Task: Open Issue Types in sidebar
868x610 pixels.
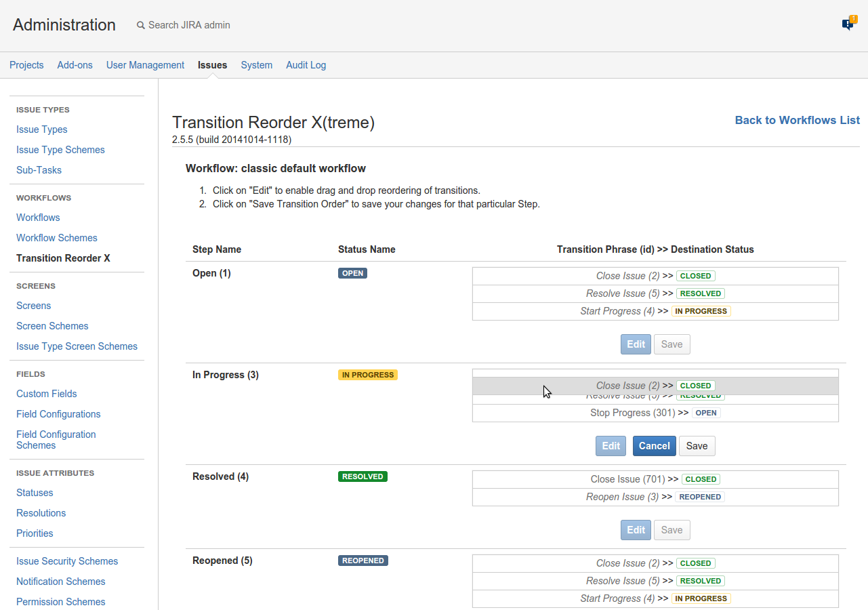Action: pos(42,129)
